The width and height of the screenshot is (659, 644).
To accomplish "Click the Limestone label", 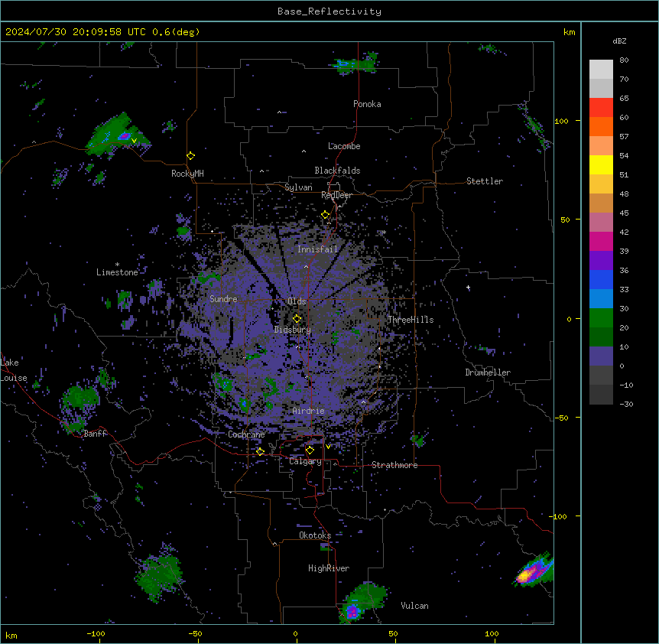I will pos(117,272).
